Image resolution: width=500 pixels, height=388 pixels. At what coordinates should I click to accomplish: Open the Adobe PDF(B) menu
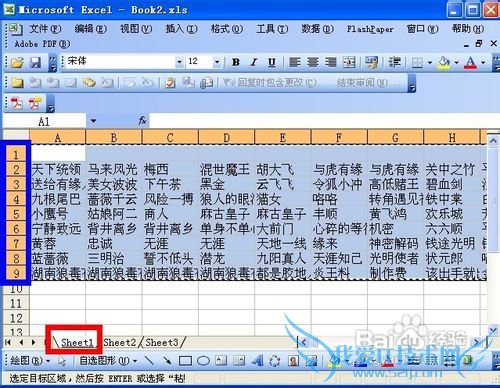(42, 44)
